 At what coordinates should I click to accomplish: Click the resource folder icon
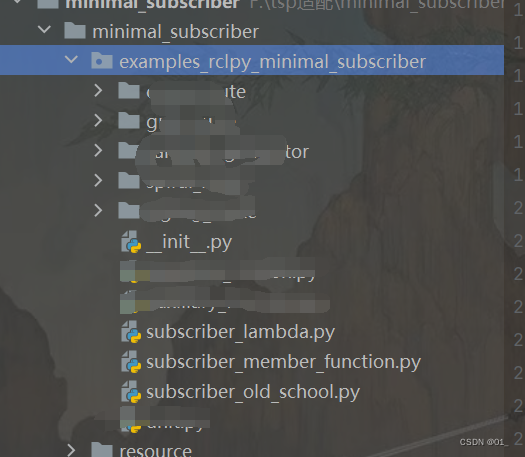tap(102, 450)
